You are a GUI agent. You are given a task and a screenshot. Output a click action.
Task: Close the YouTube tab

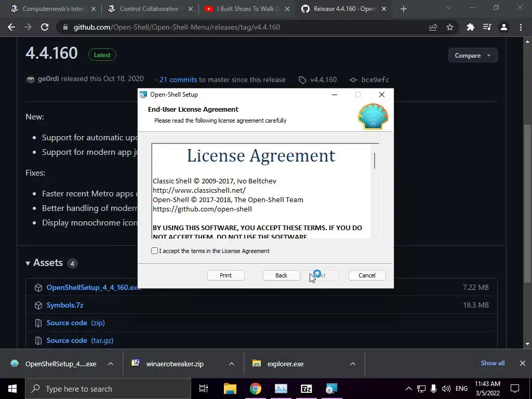tap(287, 9)
